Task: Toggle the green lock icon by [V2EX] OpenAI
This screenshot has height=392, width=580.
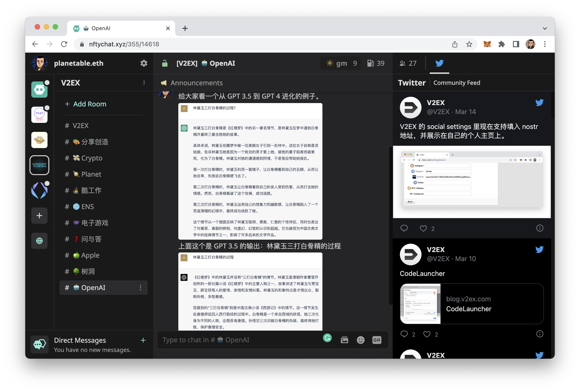Action: pos(165,63)
